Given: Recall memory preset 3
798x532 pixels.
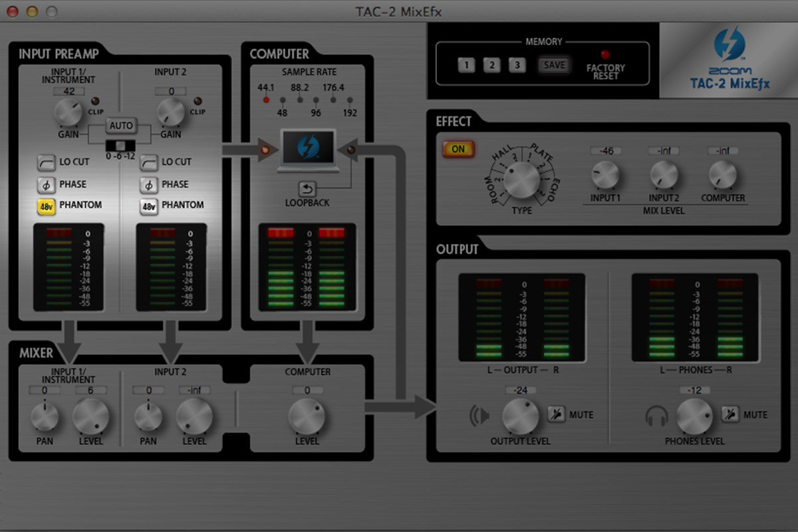Looking at the screenshot, I should coord(517,65).
